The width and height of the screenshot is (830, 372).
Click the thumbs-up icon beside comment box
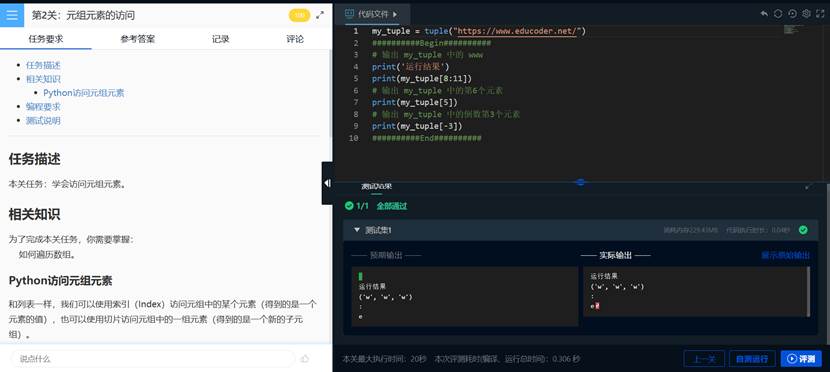(x=305, y=359)
